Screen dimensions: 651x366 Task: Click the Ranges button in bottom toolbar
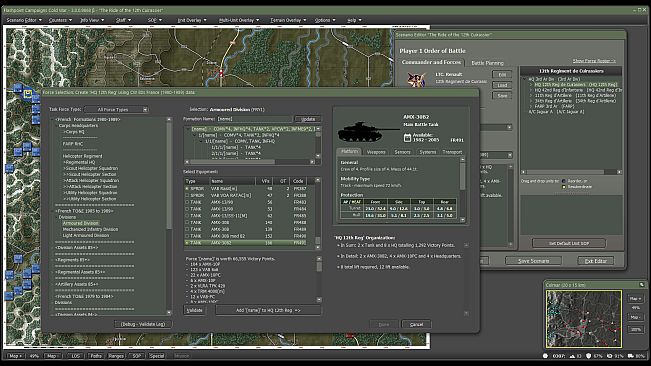[116, 356]
